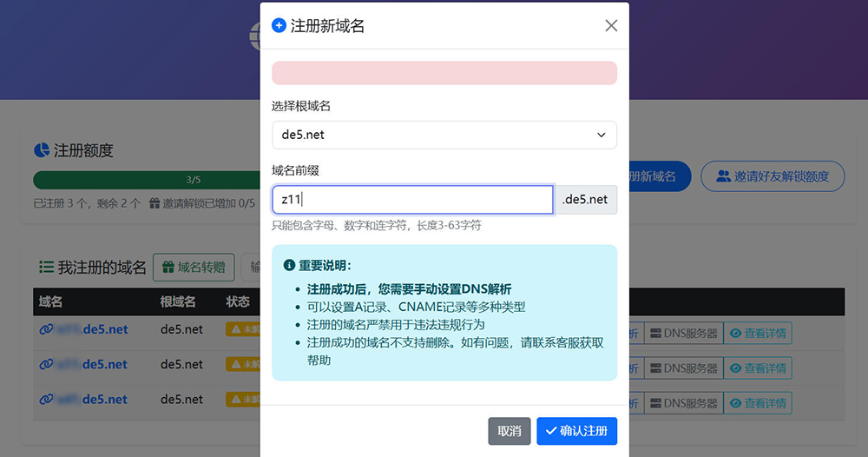Image resolution: width=868 pixels, height=457 pixels.
Task: Click the info icon next to 重要说明
Action: tap(289, 265)
